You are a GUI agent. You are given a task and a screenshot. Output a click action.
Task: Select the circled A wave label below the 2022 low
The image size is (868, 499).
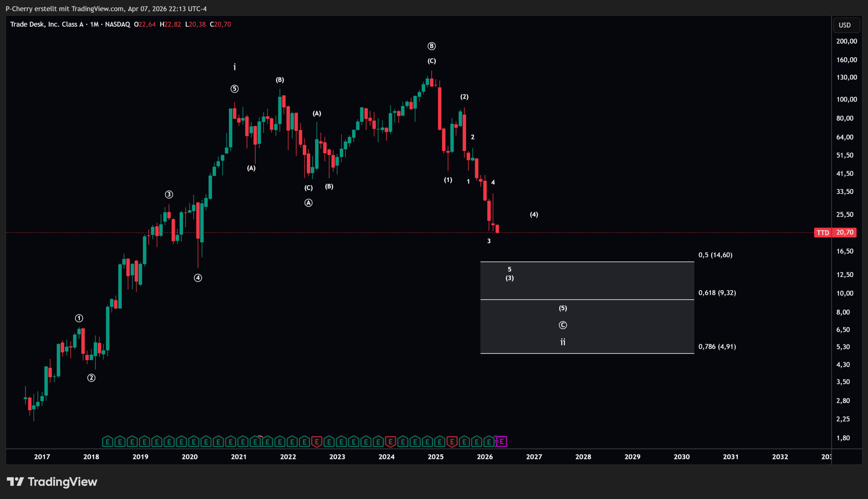309,203
